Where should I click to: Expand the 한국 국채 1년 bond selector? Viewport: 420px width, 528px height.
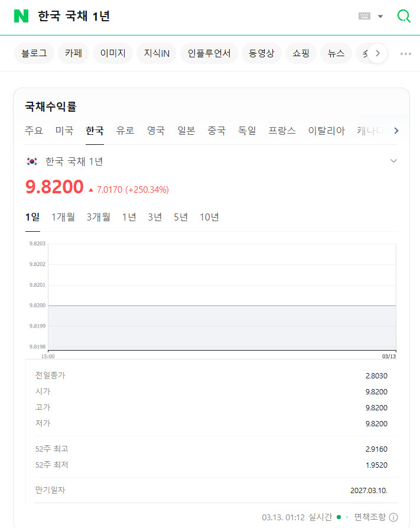[x=394, y=161]
